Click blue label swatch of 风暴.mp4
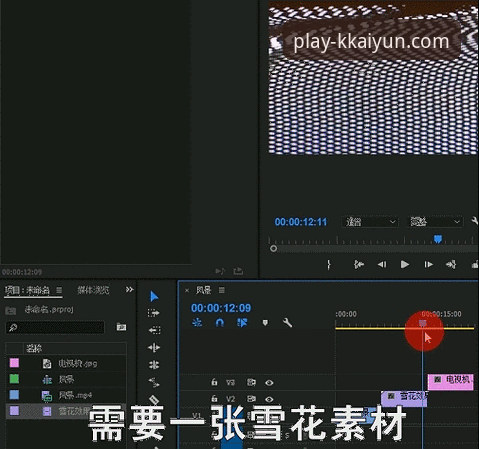 (x=14, y=395)
